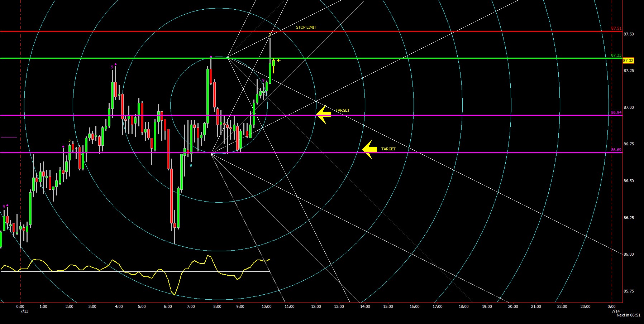Click the STOP LIMIT annotation label
Viewport: 644px width, 324px height.
click(306, 27)
